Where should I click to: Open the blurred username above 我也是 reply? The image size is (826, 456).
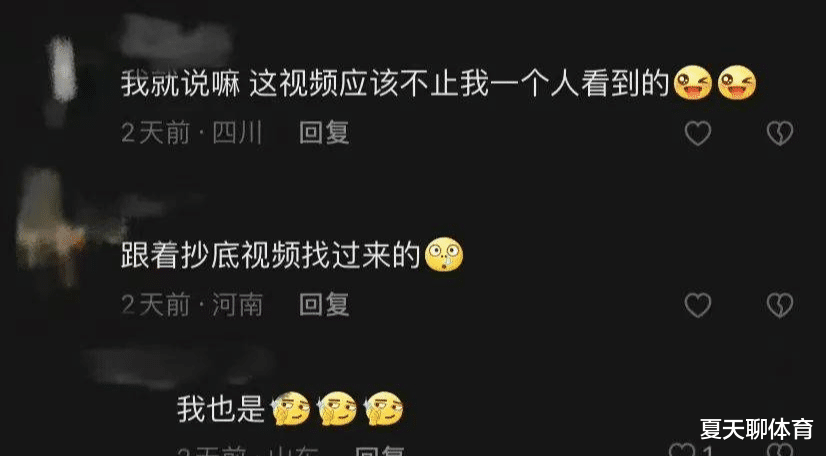pyautogui.click(x=179, y=364)
